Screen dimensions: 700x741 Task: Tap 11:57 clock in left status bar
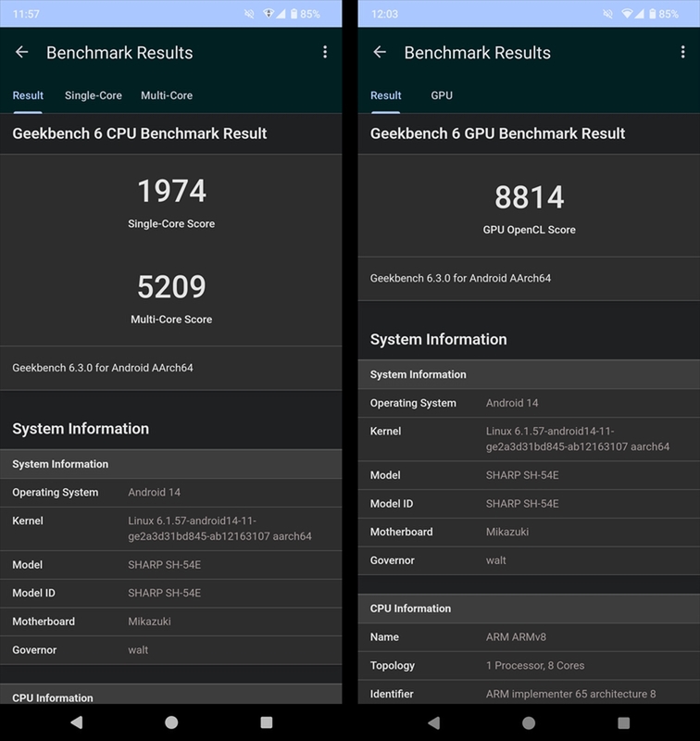(x=26, y=14)
